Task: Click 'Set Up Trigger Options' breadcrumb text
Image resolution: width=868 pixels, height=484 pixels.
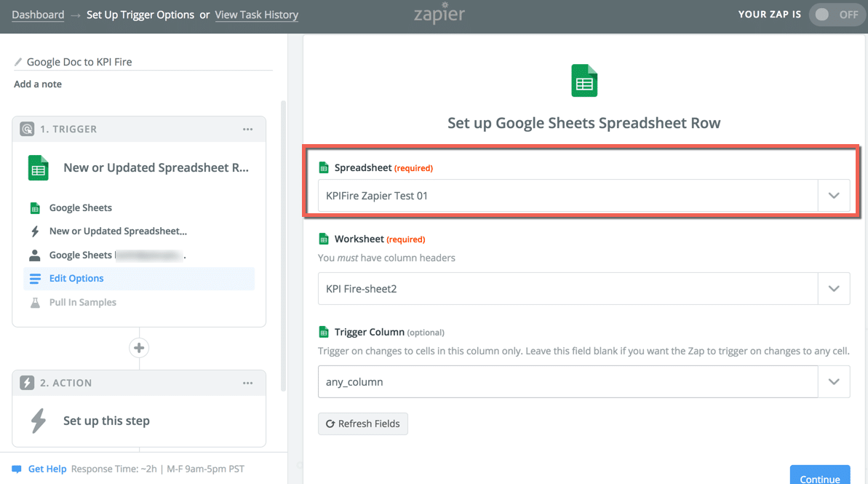Action: (140, 15)
